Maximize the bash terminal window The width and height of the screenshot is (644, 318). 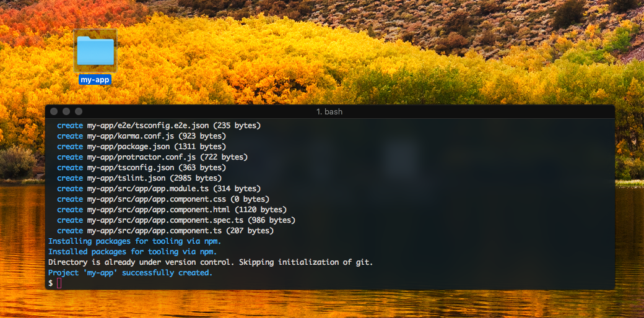click(79, 111)
